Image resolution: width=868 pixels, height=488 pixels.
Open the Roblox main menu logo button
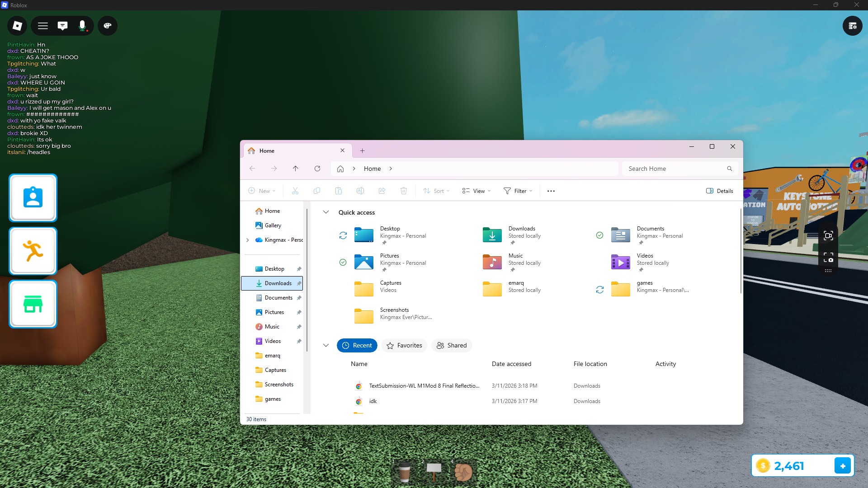point(17,26)
